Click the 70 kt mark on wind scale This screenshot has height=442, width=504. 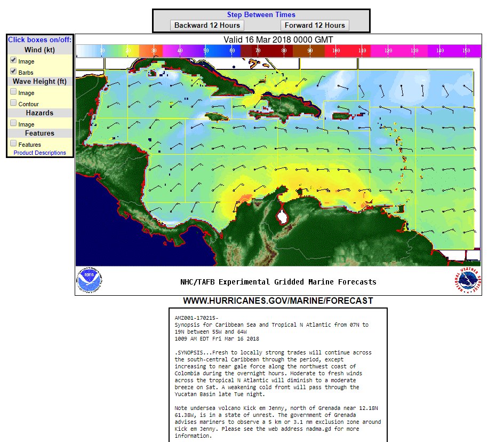point(258,51)
